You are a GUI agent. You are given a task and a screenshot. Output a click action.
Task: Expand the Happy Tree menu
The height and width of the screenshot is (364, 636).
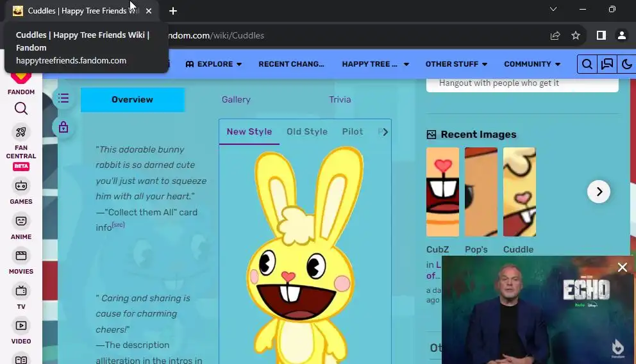376,64
